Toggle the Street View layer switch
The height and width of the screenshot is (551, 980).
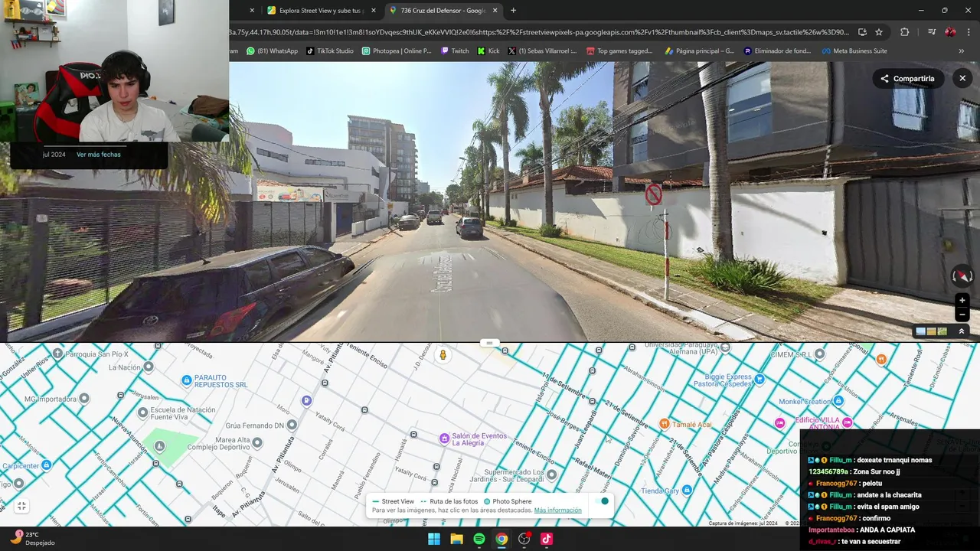pyautogui.click(x=603, y=501)
